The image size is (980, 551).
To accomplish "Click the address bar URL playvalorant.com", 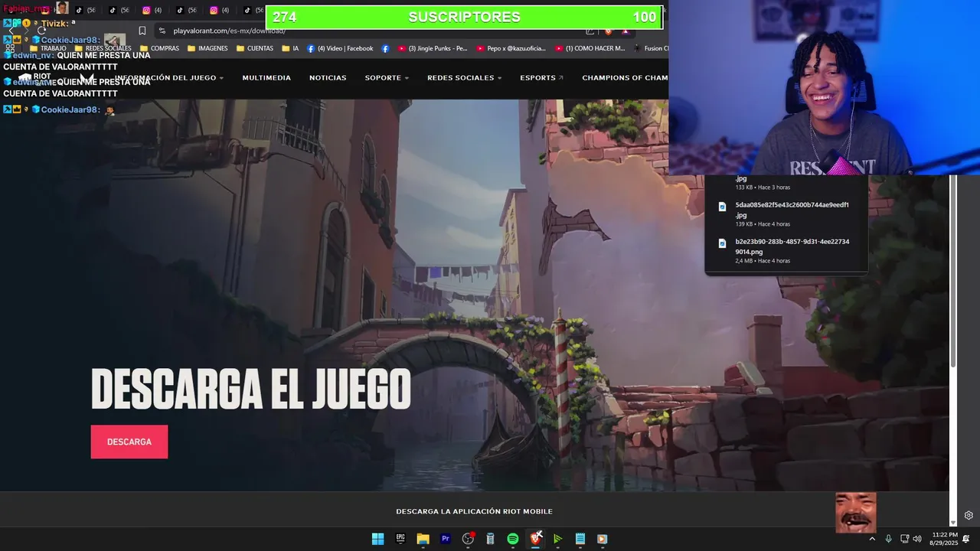I will (x=229, y=31).
